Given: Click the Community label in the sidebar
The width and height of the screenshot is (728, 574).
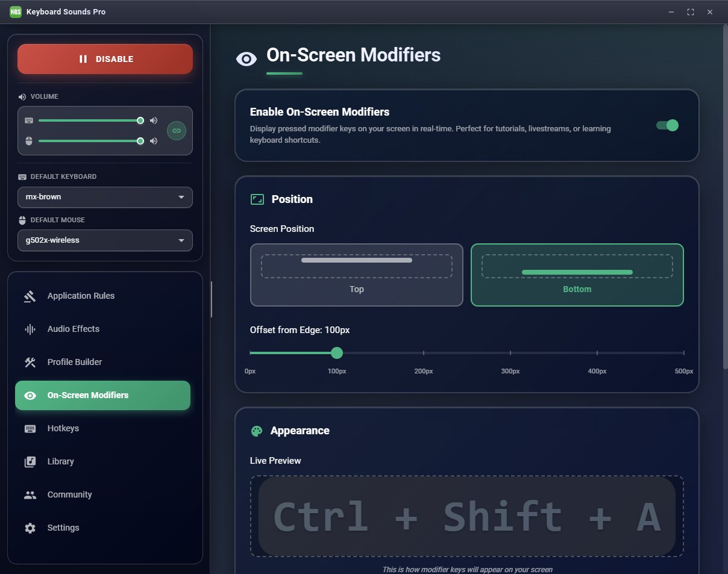Looking at the screenshot, I should (70, 494).
